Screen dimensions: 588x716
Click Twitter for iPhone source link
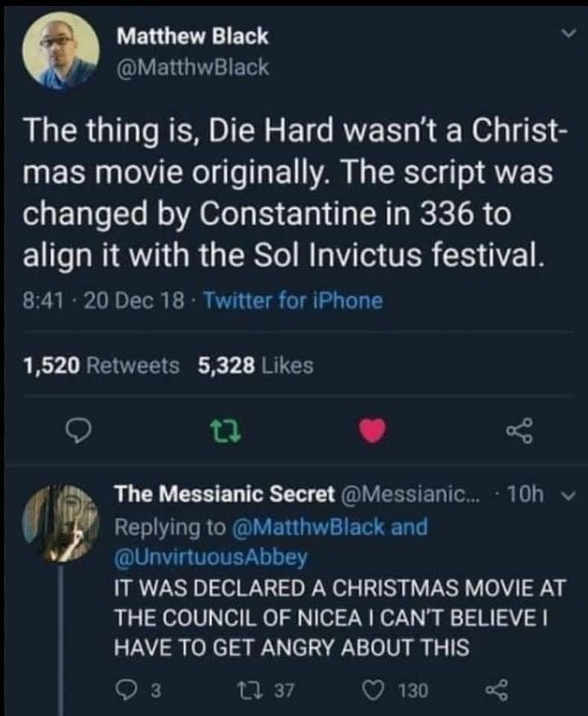click(x=292, y=301)
